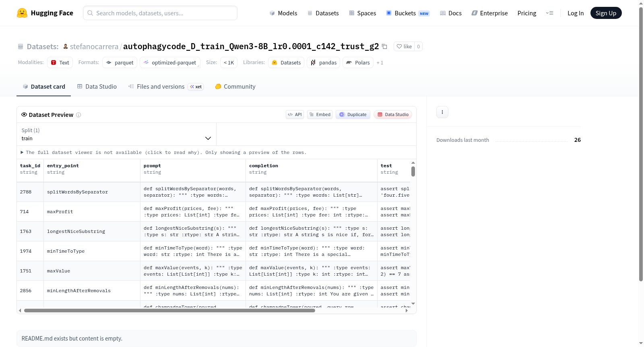Open the Split train dropdown
The image size is (644, 347).
116,134
